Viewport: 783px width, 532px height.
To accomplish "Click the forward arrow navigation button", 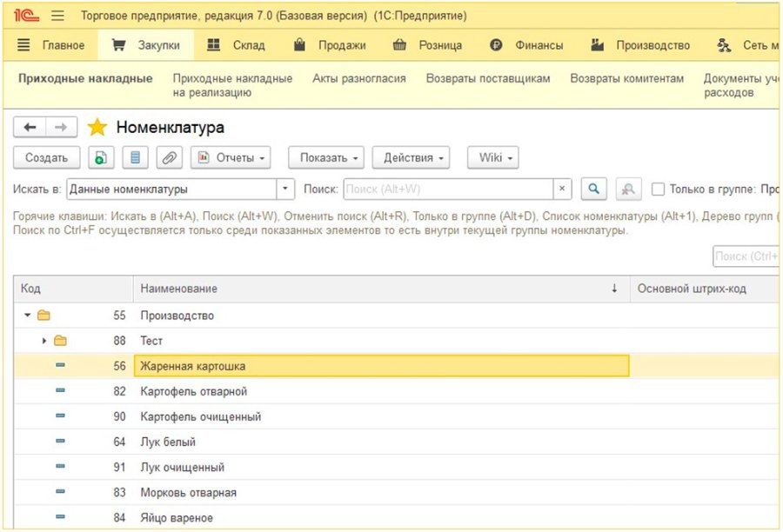I will pos(61,127).
